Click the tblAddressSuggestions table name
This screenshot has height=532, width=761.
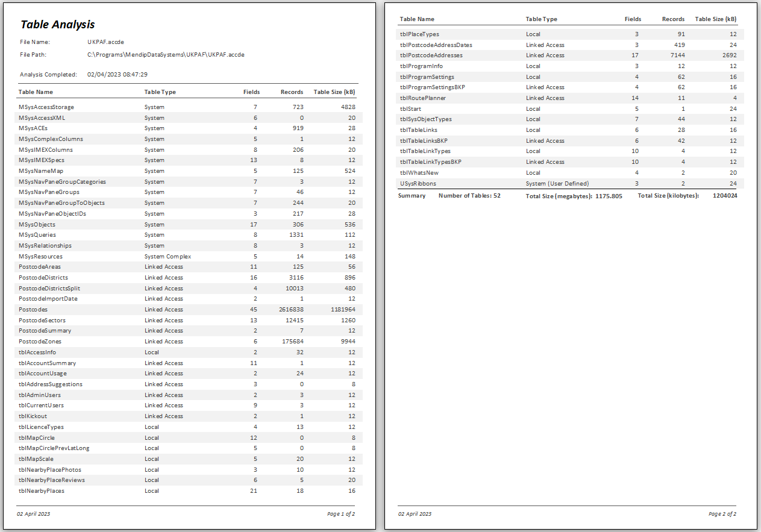pos(51,384)
